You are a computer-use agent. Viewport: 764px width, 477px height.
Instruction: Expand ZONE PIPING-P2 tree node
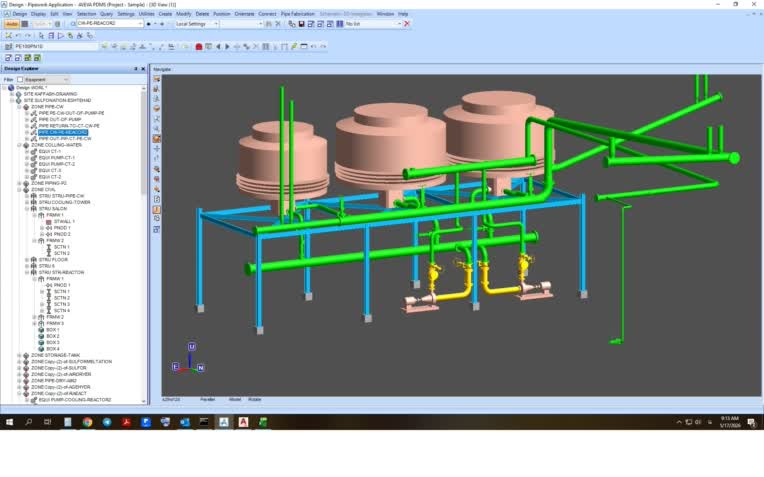coord(19,183)
